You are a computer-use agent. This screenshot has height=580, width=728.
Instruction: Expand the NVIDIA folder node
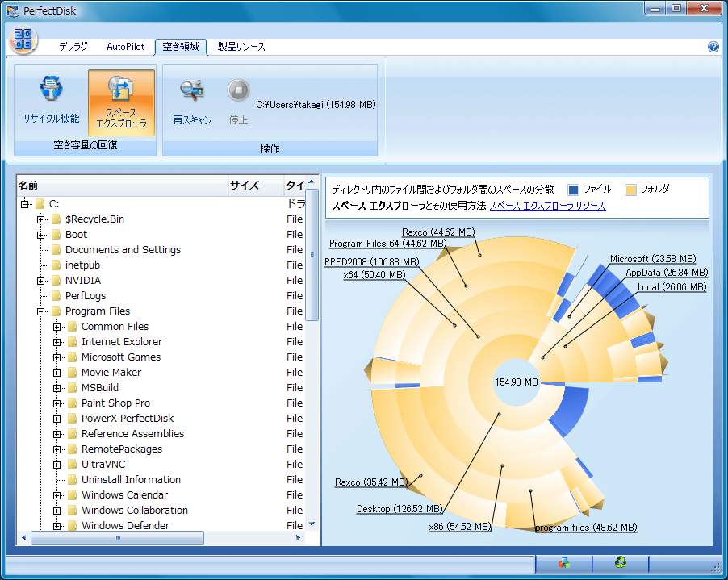coord(41,281)
